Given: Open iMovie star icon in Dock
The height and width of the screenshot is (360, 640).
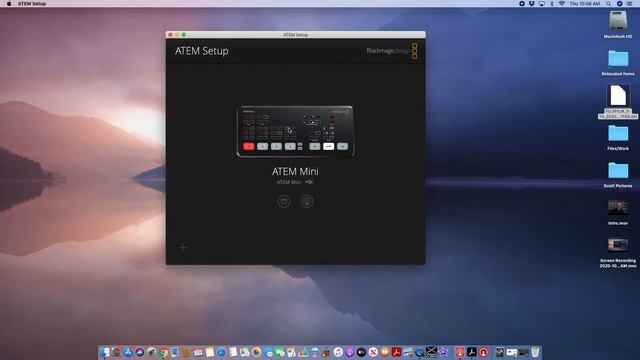Looking at the screenshot, I should (x=444, y=352).
